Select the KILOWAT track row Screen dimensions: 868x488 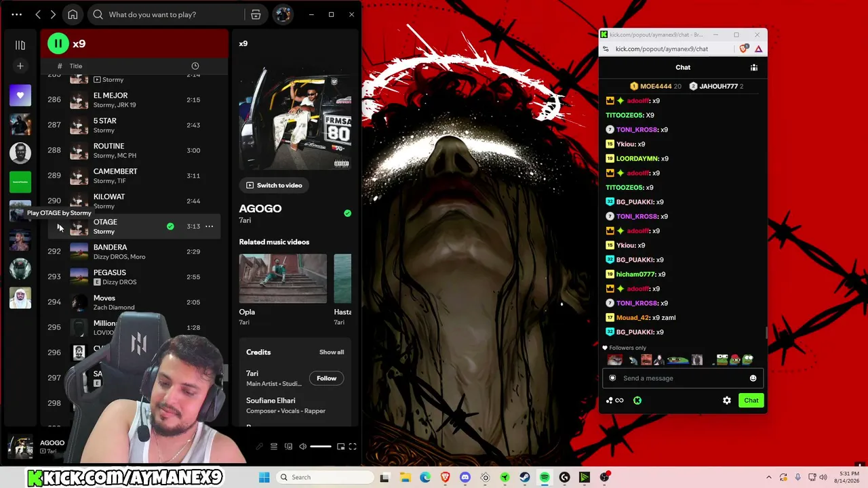click(x=134, y=201)
